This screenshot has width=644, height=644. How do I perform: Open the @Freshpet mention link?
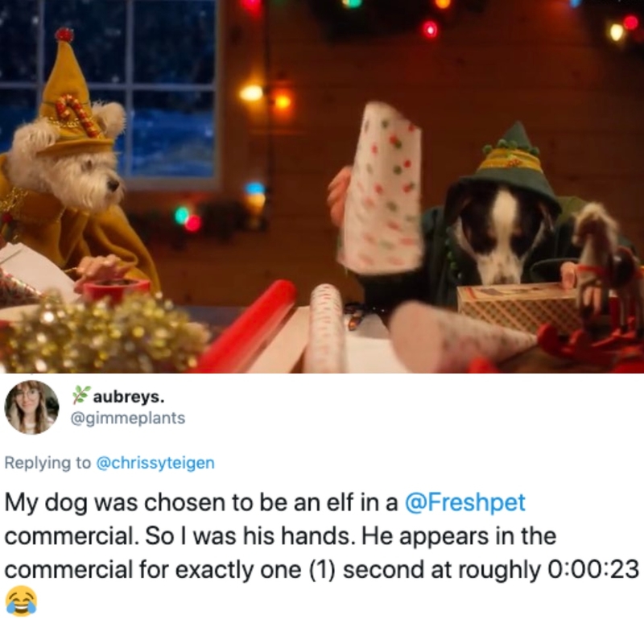[x=465, y=502]
